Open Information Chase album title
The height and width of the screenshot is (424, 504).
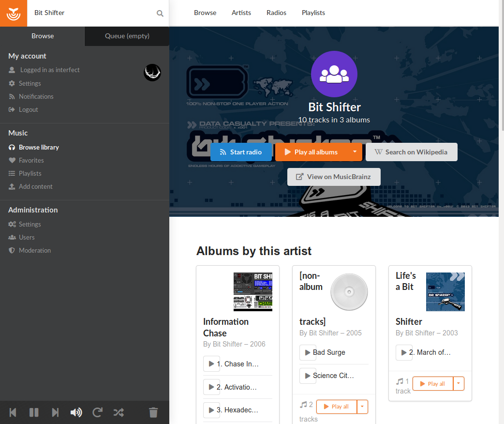pos(226,328)
